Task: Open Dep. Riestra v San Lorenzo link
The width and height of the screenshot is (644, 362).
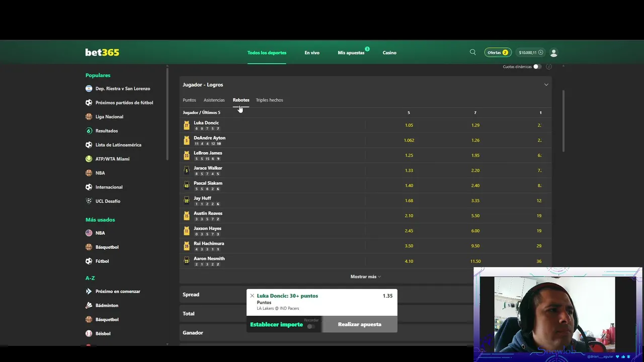Action: pos(123,88)
